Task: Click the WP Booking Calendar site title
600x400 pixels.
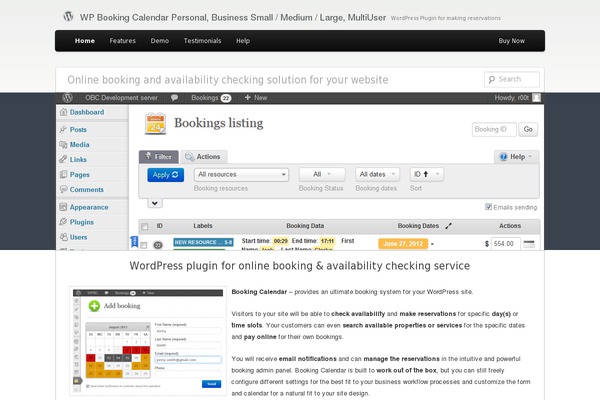Action: click(233, 18)
